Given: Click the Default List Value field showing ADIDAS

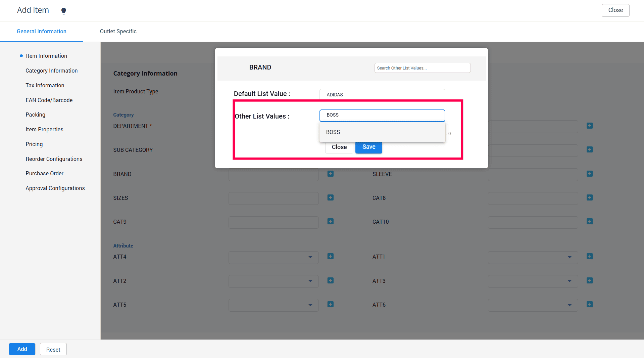Looking at the screenshot, I should tap(382, 94).
